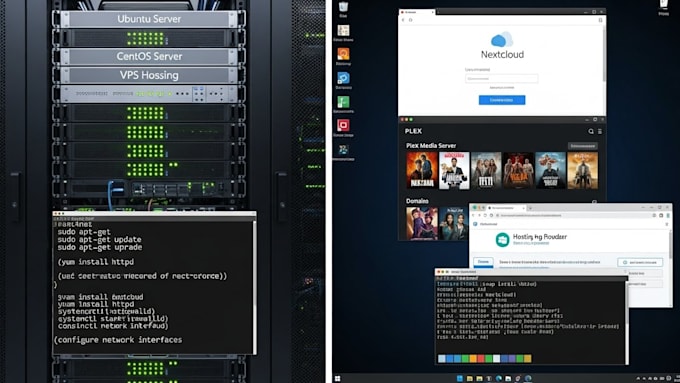This screenshot has width=680, height=383.
Task: Pick the red swatch in terminal palette
Action: pos(481,358)
